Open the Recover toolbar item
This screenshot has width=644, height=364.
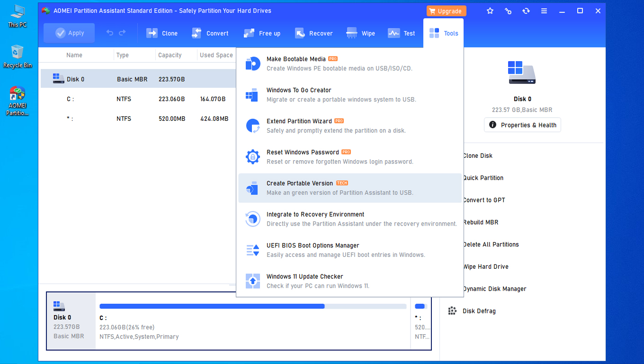313,33
